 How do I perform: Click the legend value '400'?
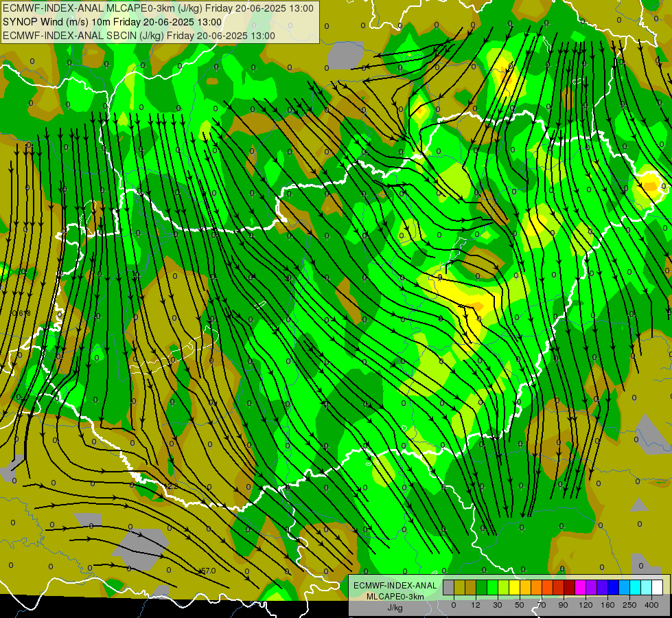(x=651, y=605)
